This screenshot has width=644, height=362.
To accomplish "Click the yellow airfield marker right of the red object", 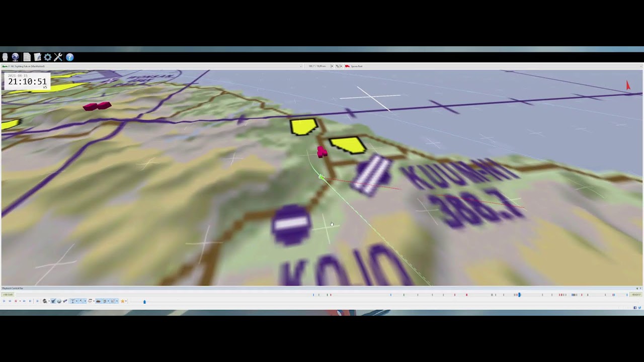I will coord(348,145).
